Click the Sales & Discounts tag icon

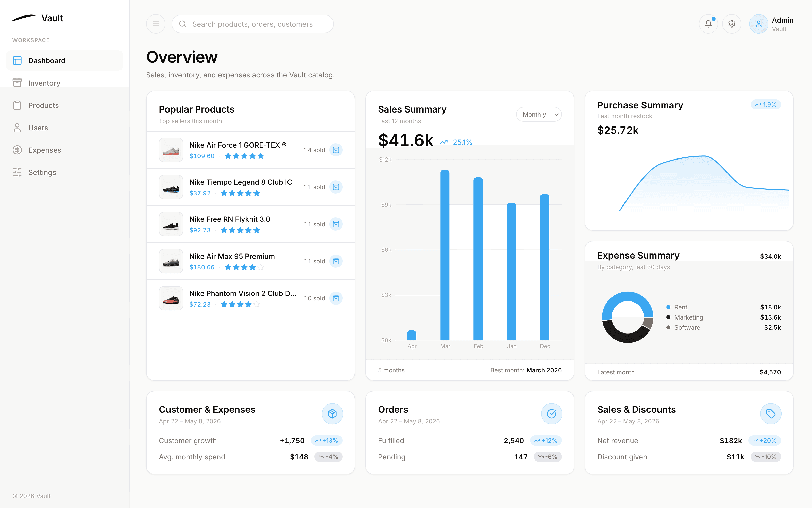point(770,414)
